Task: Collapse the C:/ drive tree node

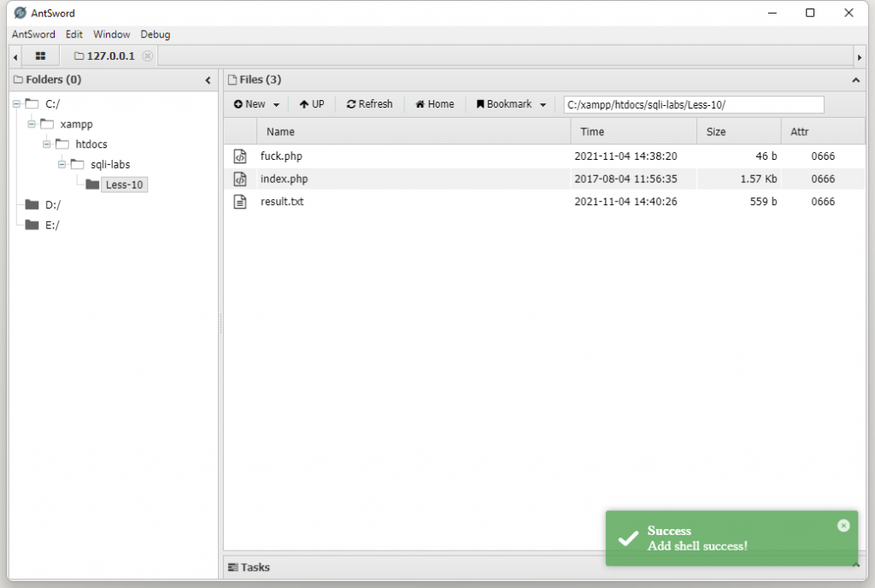Action: pos(17,104)
